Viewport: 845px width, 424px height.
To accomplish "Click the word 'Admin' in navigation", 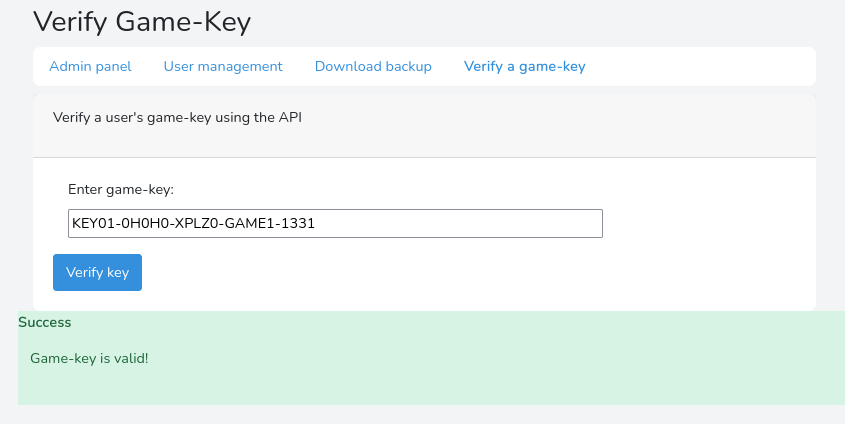I will tap(70, 66).
